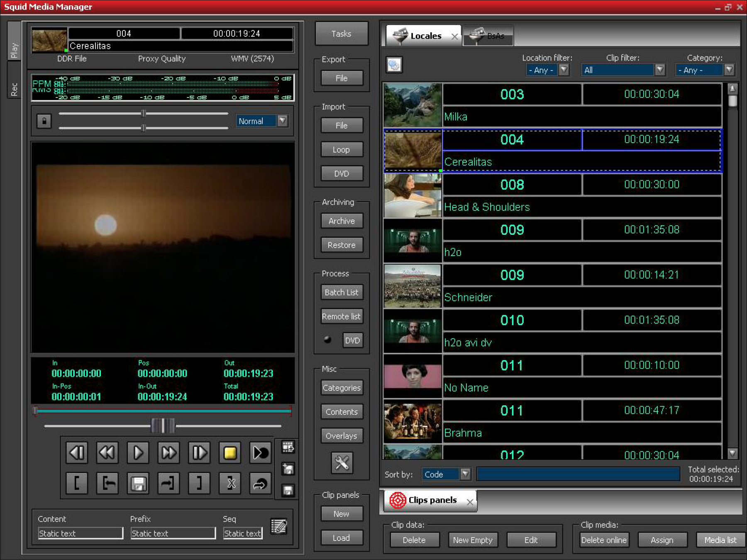Expand the Normal playback mode dropdown

pyautogui.click(x=283, y=121)
